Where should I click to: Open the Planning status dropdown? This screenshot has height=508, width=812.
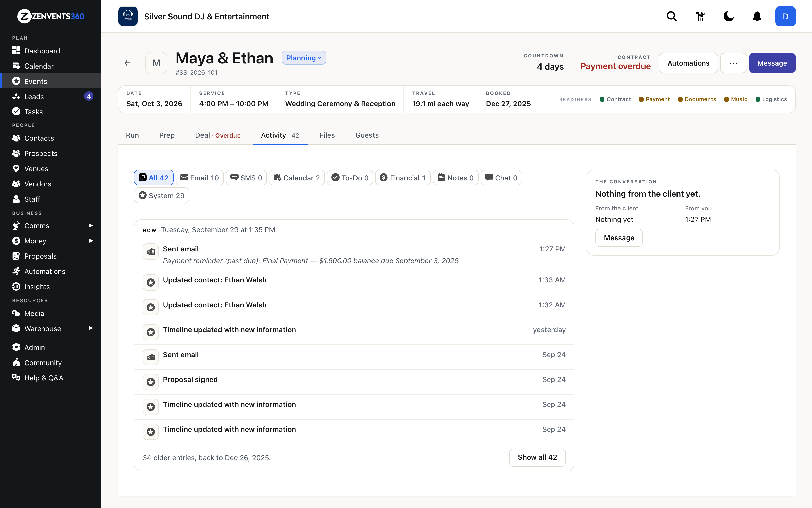304,58
